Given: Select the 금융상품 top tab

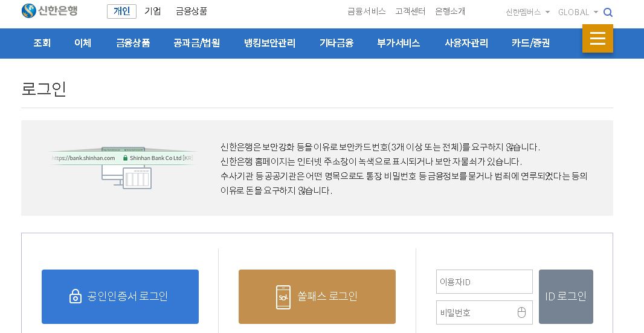Looking at the screenshot, I should click(192, 11).
